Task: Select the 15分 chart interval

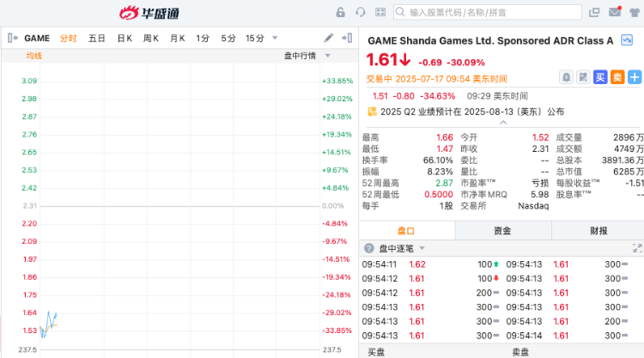Action: pyautogui.click(x=255, y=38)
